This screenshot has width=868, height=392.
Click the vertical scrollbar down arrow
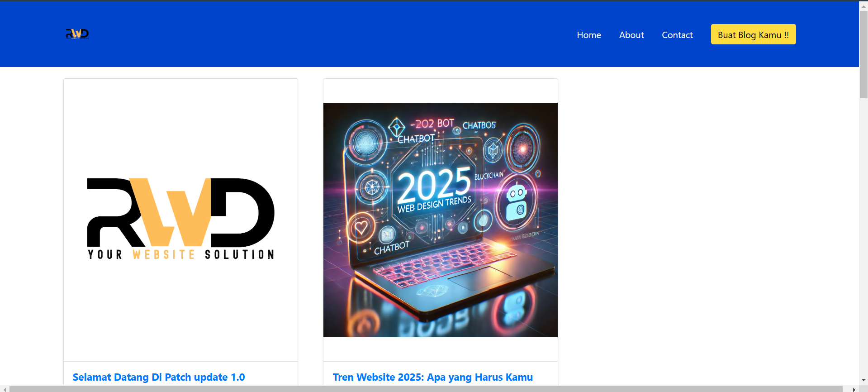point(863,380)
